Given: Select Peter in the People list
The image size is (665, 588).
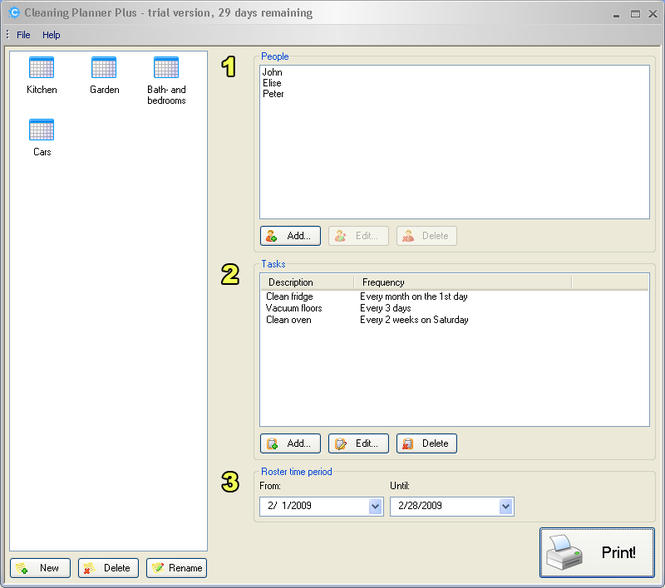Looking at the screenshot, I should pos(273,94).
